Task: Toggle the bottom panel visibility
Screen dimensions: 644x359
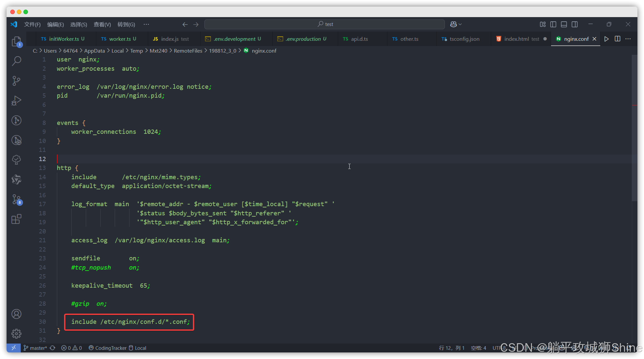Action: coord(564,24)
